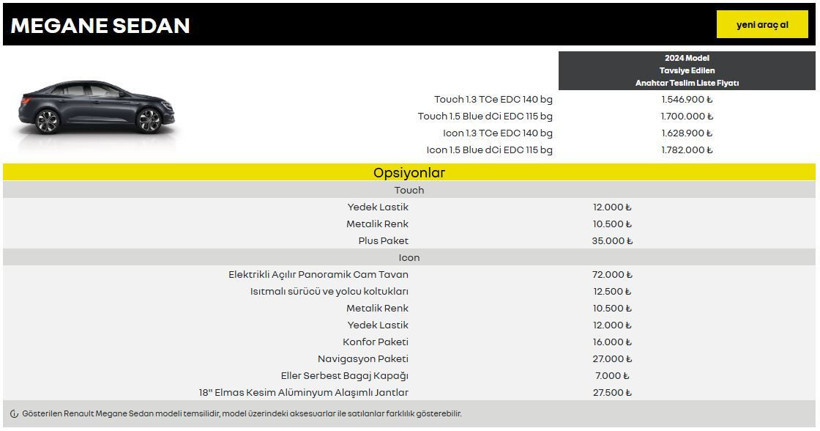
Task: Click the Navigasyon Paketi option
Action: point(363,359)
